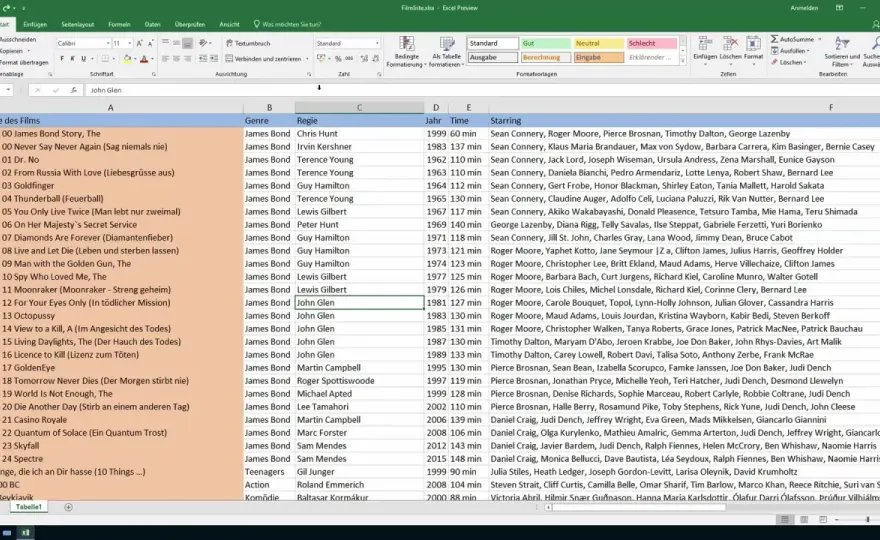Switch to Formeln tab
Viewport: 880px width, 540px height.
[120, 24]
